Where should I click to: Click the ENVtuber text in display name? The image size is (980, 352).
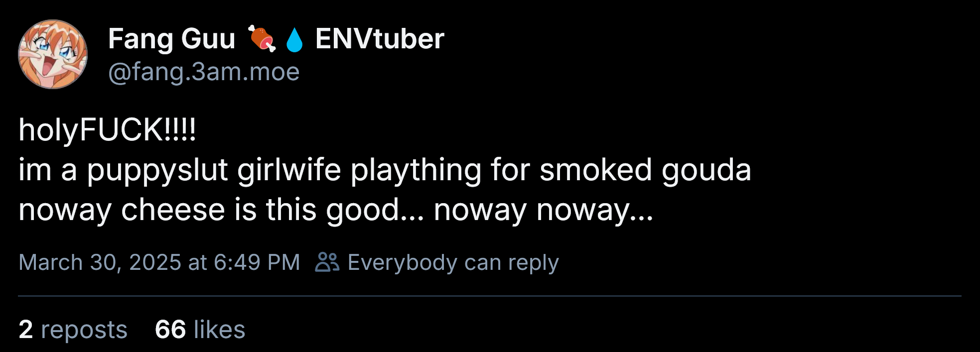click(380, 39)
